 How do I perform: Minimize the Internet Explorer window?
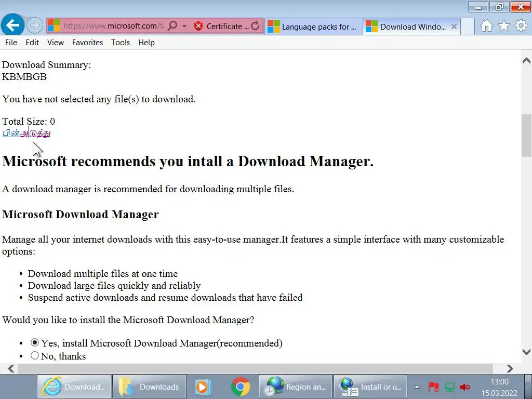point(478,7)
